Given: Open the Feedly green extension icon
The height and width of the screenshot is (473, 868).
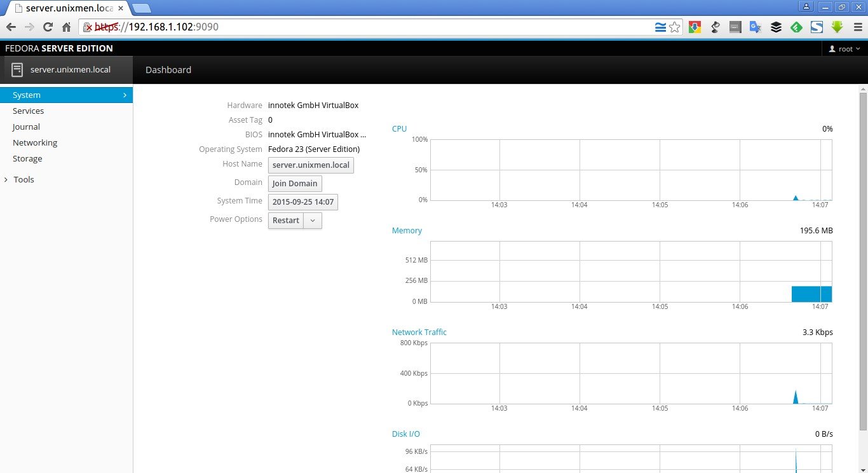Looking at the screenshot, I should pos(796,27).
